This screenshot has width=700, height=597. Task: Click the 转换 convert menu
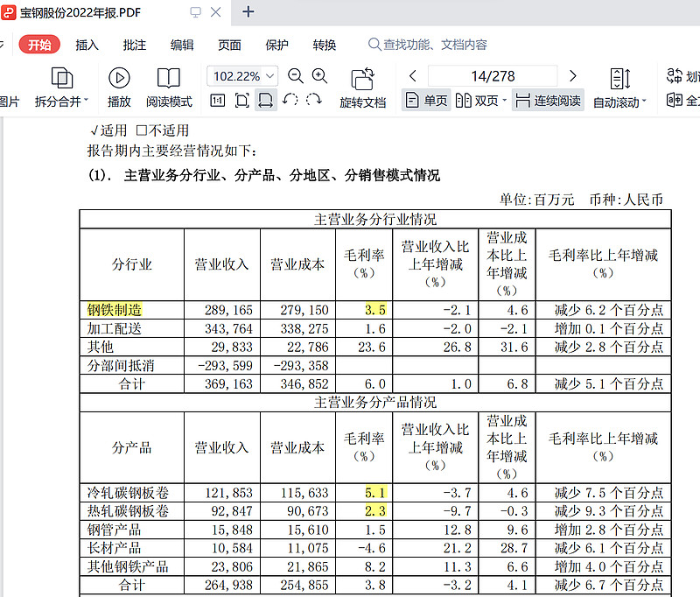pyautogui.click(x=325, y=45)
